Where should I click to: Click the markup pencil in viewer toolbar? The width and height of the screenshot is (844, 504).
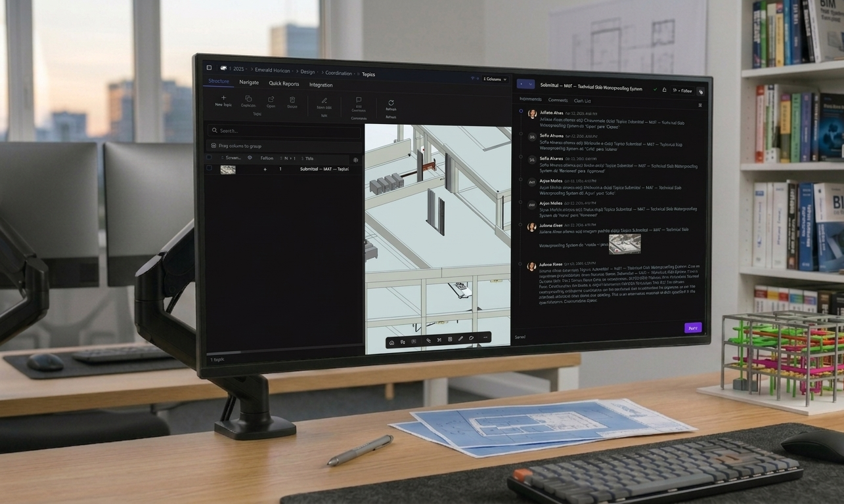point(461,339)
